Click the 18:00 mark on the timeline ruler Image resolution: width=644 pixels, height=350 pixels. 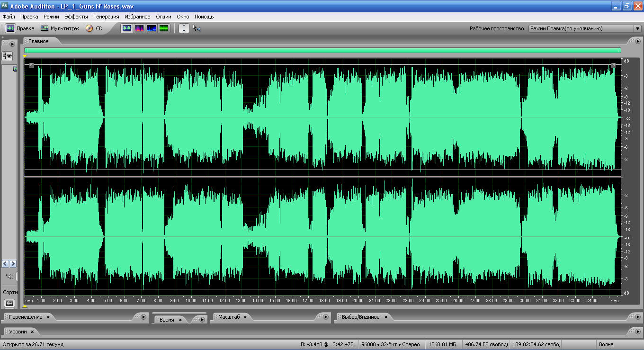tap(324, 301)
